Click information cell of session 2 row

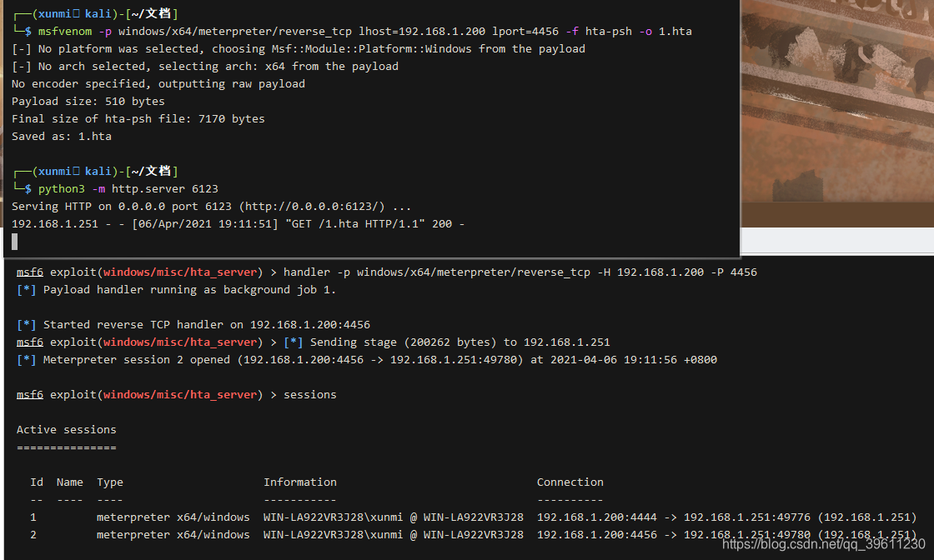[x=393, y=535]
